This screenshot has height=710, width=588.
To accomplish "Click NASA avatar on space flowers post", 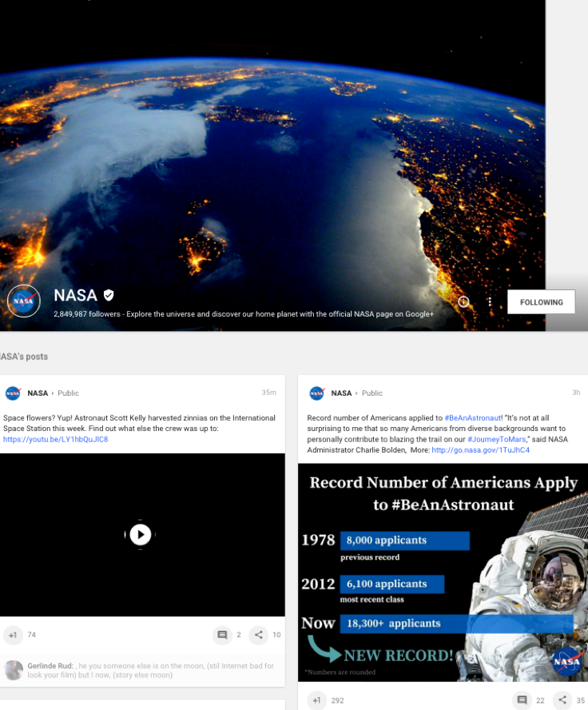I will tap(13, 393).
